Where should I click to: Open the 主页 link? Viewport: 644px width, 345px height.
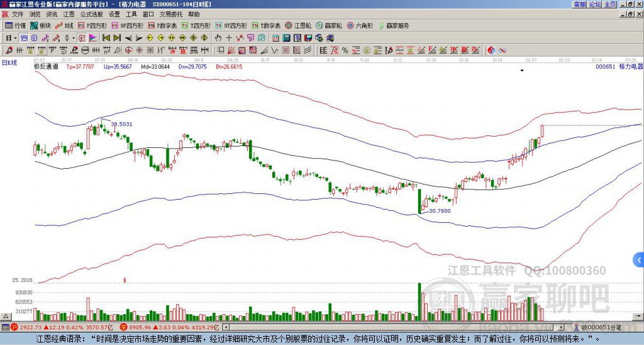pyautogui.click(x=610, y=4)
